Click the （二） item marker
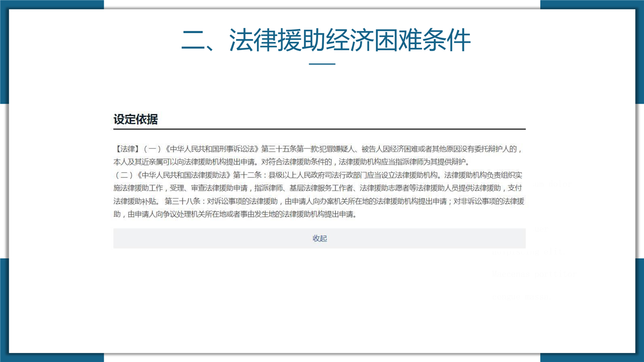The image size is (644, 362). click(x=123, y=175)
